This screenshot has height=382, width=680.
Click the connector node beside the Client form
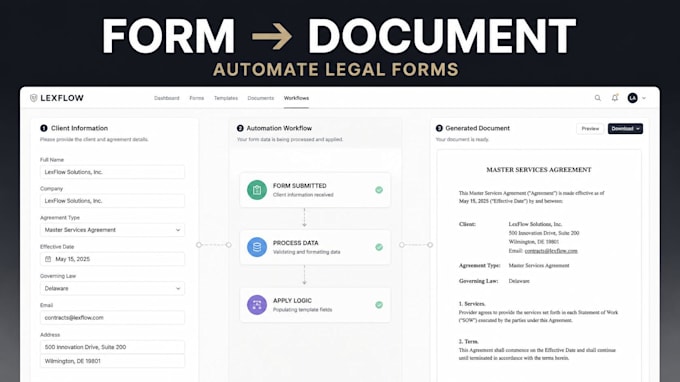199,245
